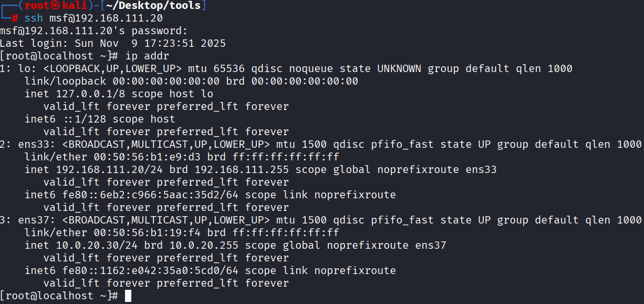Click the ssh msf@192.168.111.20 command
Image resolution: width=644 pixels, height=304 pixels.
(x=94, y=18)
